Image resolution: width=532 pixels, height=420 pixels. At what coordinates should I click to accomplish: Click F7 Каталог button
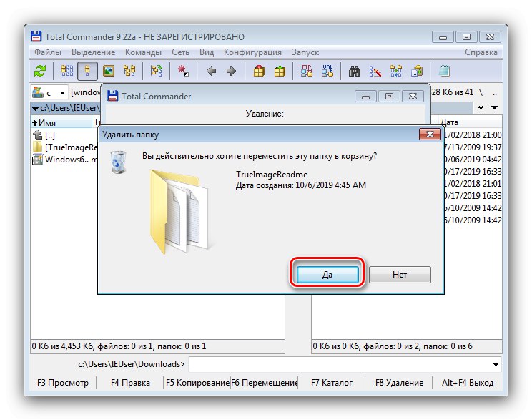pos(332,383)
